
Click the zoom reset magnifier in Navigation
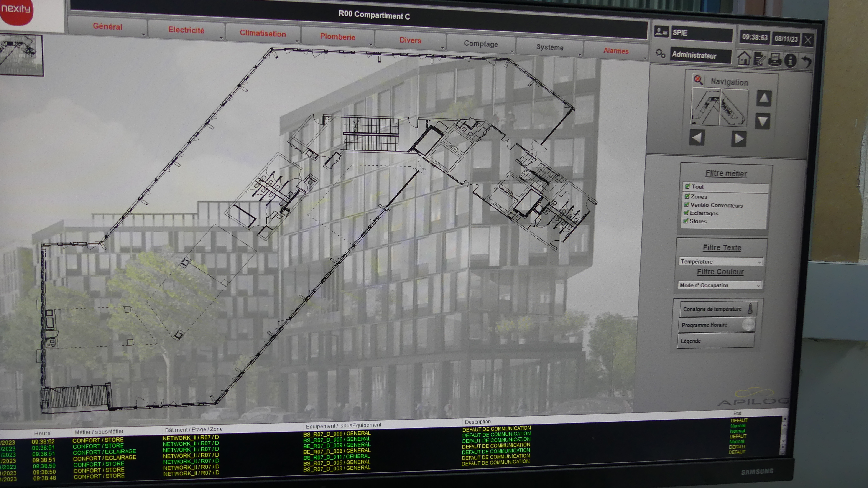pyautogui.click(x=698, y=80)
